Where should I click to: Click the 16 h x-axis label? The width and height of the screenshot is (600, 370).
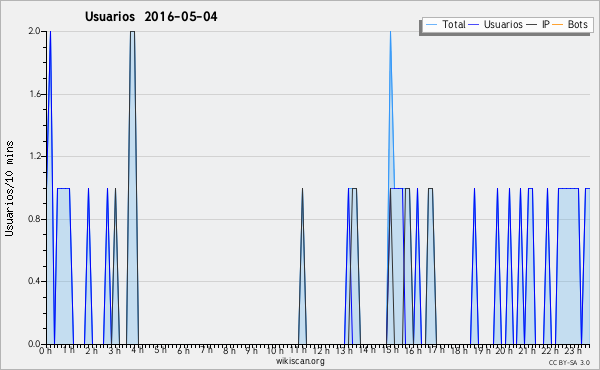[413, 351]
